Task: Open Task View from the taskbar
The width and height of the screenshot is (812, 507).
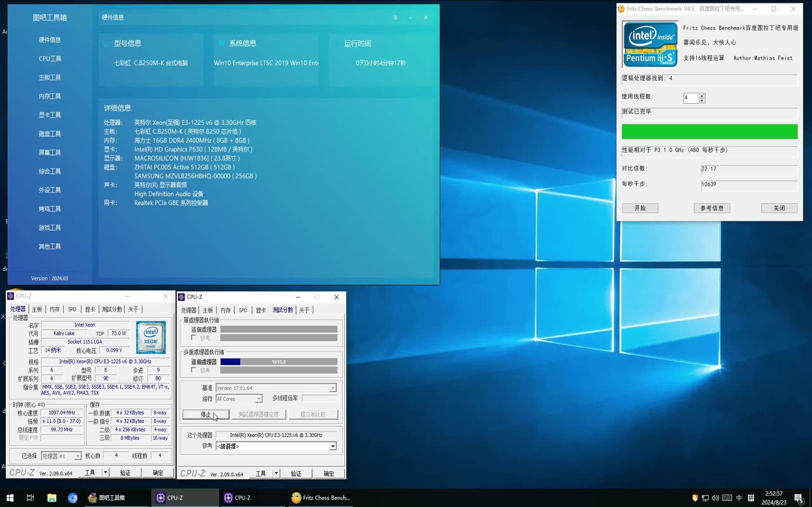Action: pyautogui.click(x=30, y=497)
